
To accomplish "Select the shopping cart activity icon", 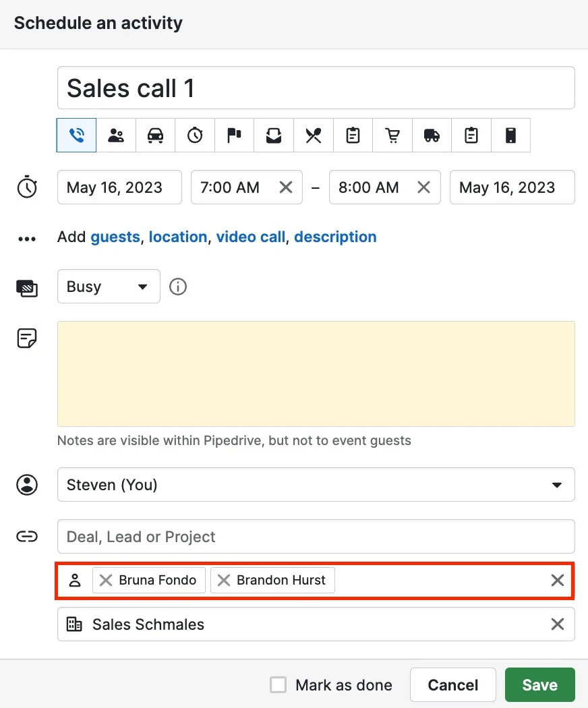I will (x=392, y=135).
